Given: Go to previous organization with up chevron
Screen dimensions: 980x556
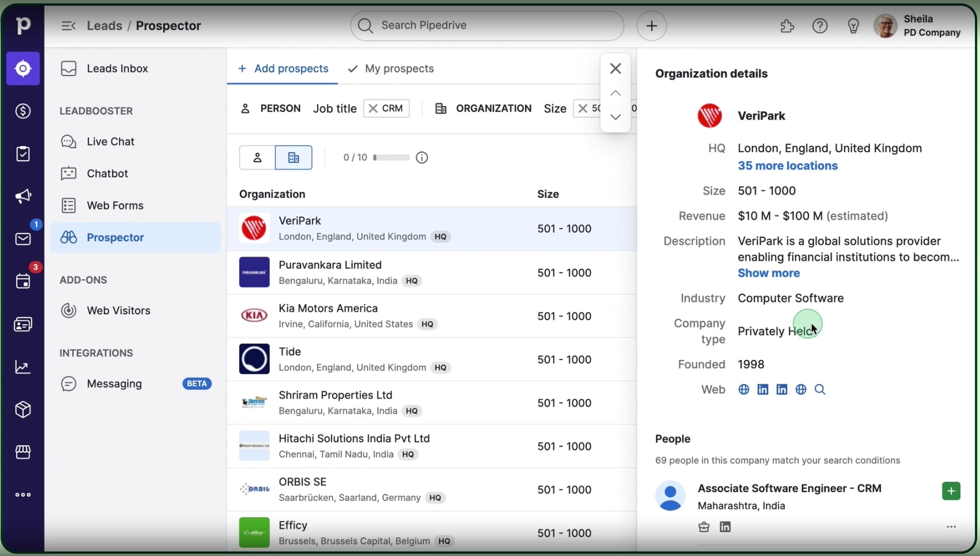Looking at the screenshot, I should tap(616, 94).
